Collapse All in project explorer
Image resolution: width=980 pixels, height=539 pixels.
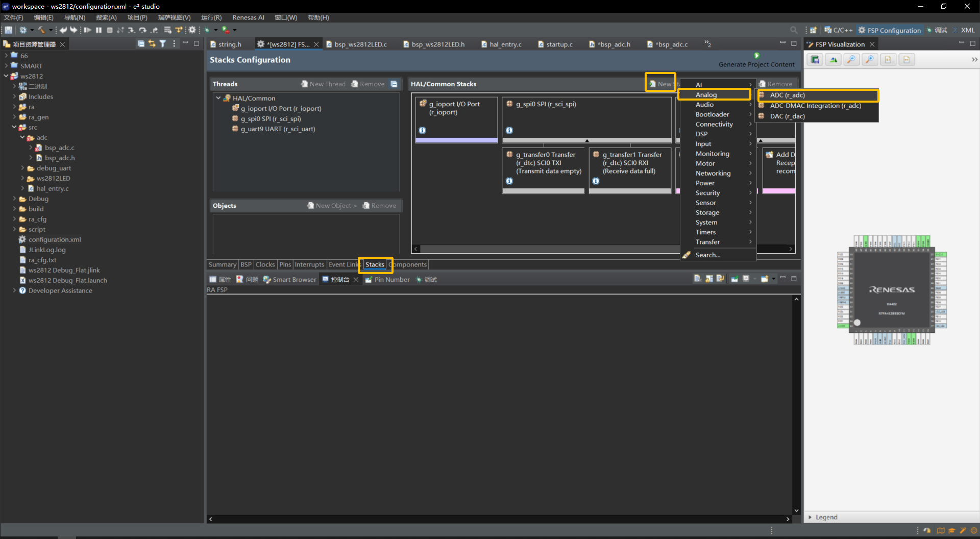[141, 44]
